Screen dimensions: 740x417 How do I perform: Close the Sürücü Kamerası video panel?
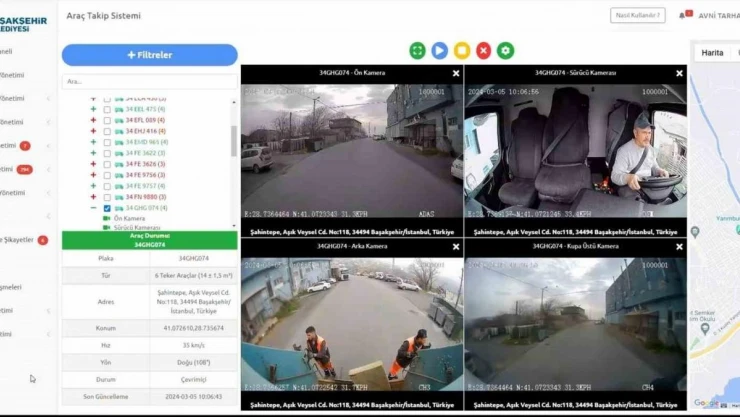(680, 73)
